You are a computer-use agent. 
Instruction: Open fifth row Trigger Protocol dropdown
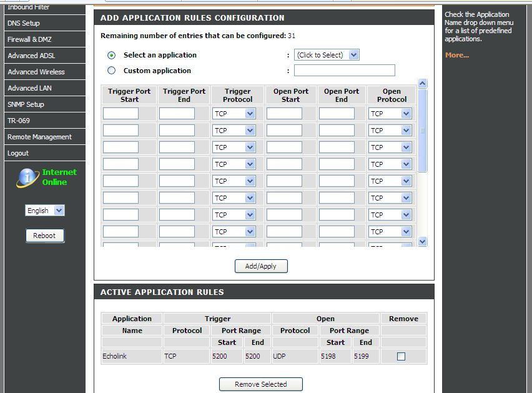click(x=234, y=181)
